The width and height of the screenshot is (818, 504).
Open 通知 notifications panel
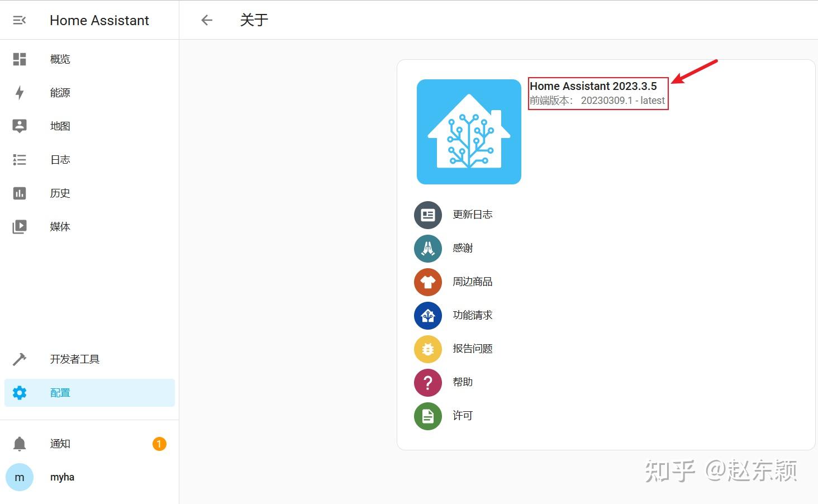click(89, 444)
